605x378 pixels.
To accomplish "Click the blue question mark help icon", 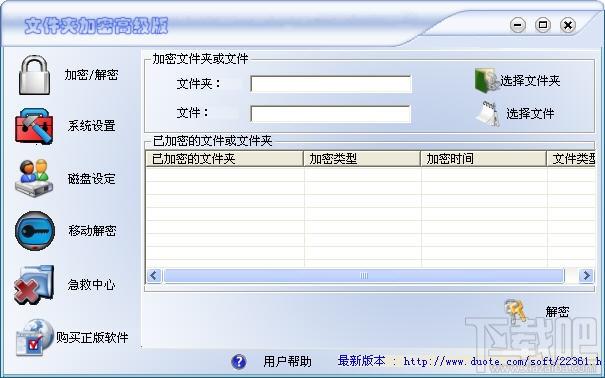I will 239,361.
